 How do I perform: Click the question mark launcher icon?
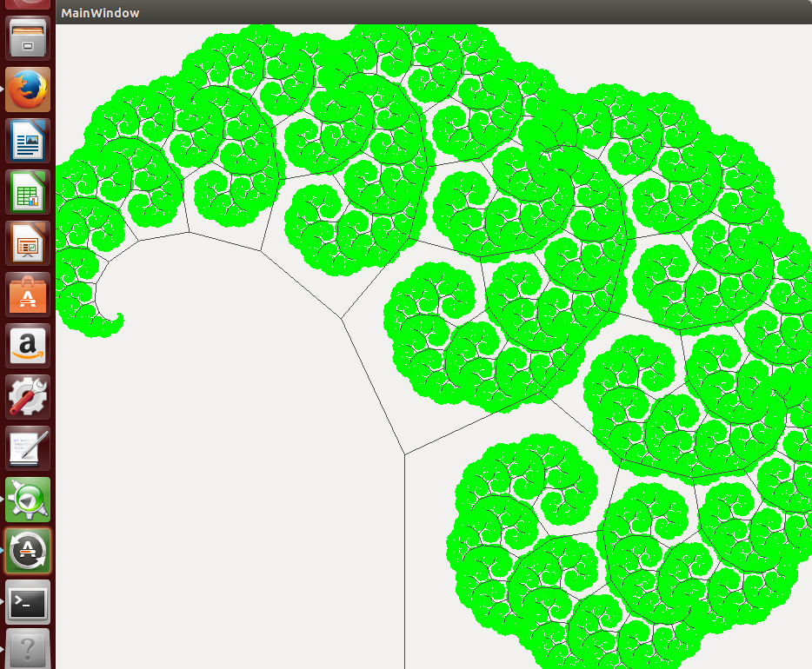[28, 649]
